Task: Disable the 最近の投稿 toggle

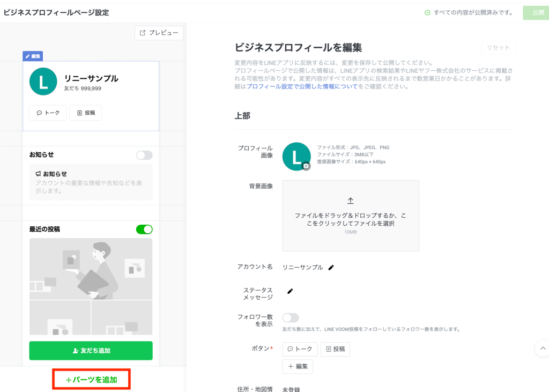Action: (x=144, y=228)
